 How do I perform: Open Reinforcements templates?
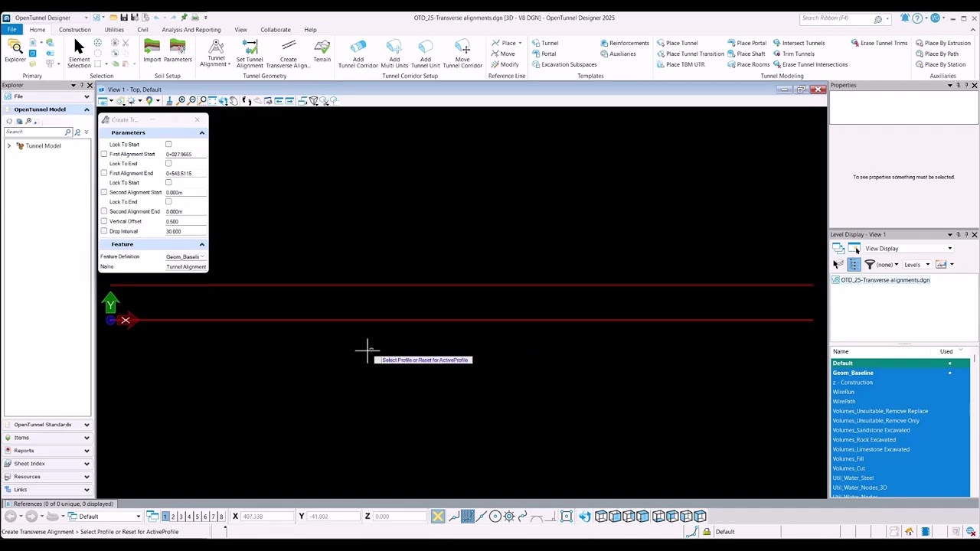(625, 43)
